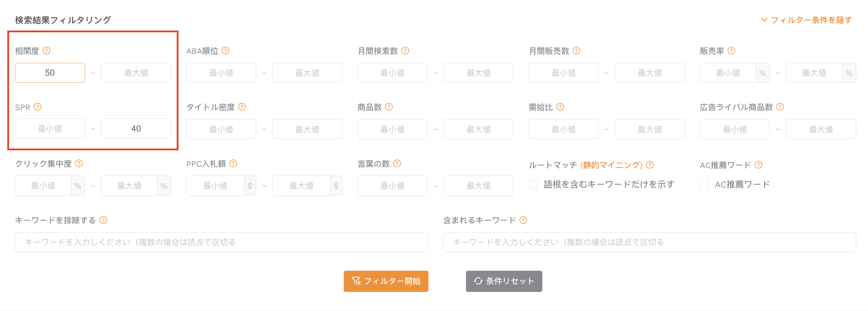The image size is (868, 311).
Task: Click the 条件リセット button
Action: point(504,281)
